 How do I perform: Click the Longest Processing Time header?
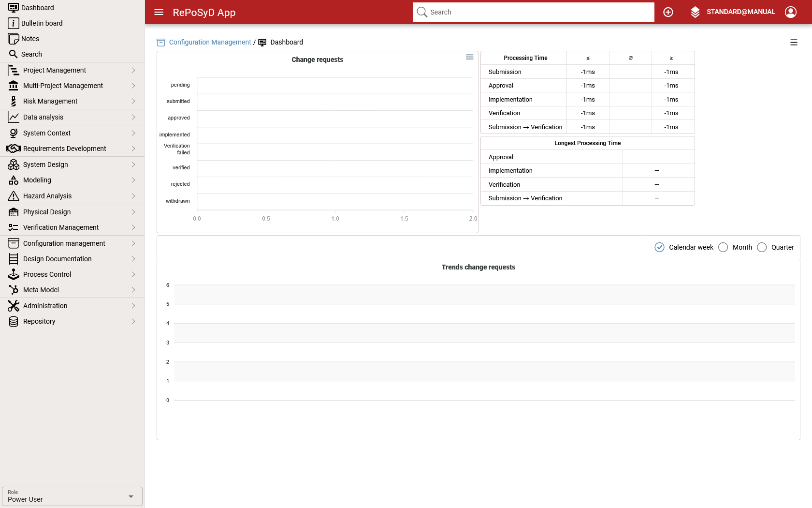point(587,143)
